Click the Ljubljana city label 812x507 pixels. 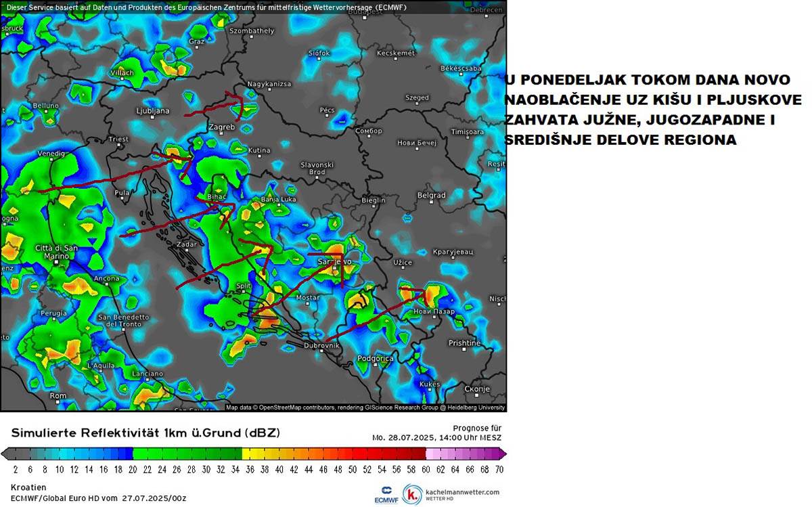(152, 110)
